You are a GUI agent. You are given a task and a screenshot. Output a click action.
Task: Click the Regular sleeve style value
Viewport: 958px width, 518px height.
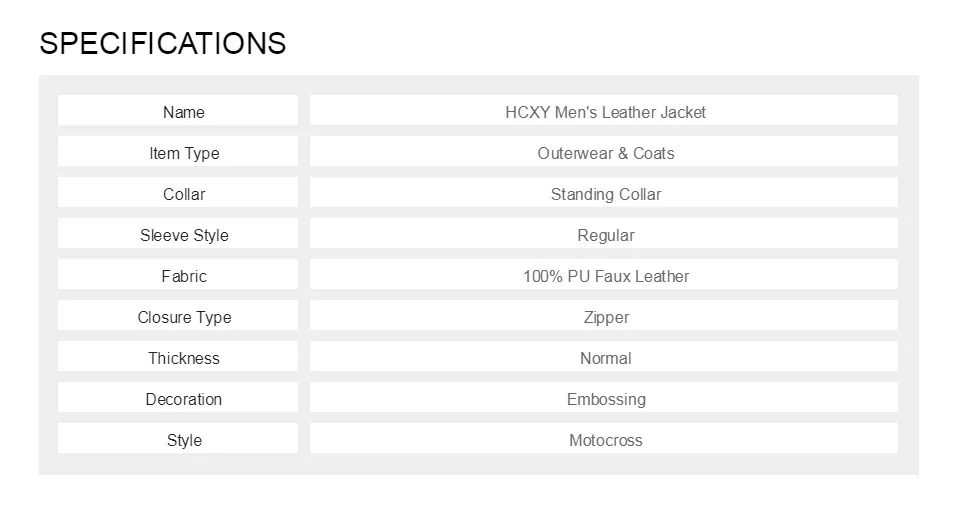[605, 235]
